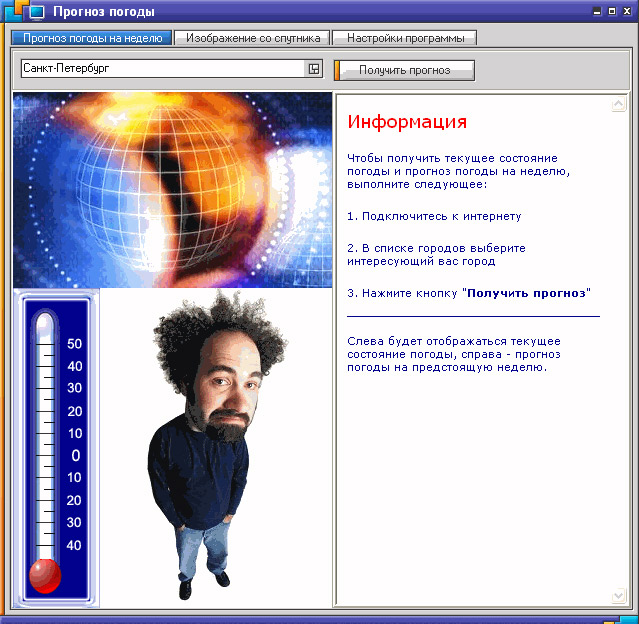Click the globe weather image
The height and width of the screenshot is (624, 639).
(172, 190)
